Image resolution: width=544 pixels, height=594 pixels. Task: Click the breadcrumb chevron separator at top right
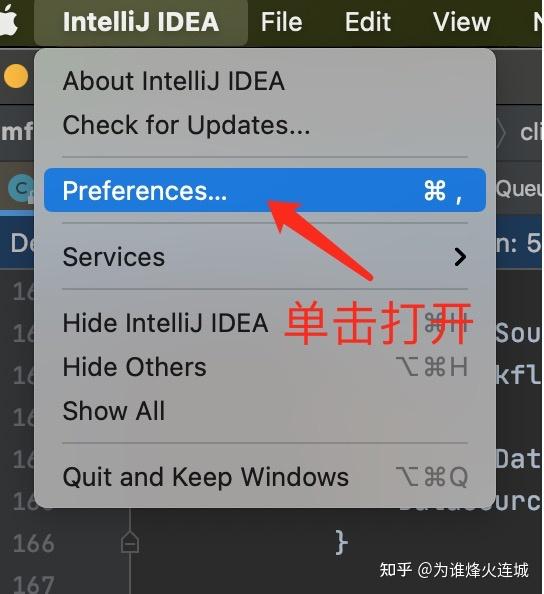501,133
